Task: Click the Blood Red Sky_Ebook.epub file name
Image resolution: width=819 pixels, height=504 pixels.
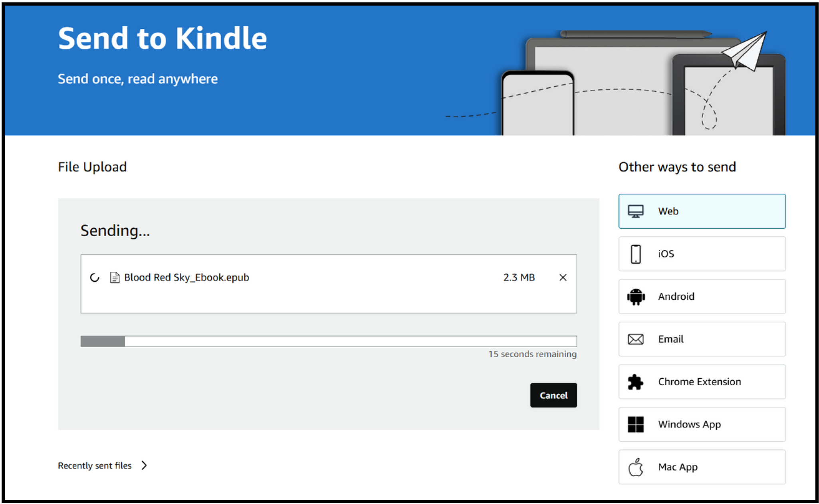Action: coord(186,277)
